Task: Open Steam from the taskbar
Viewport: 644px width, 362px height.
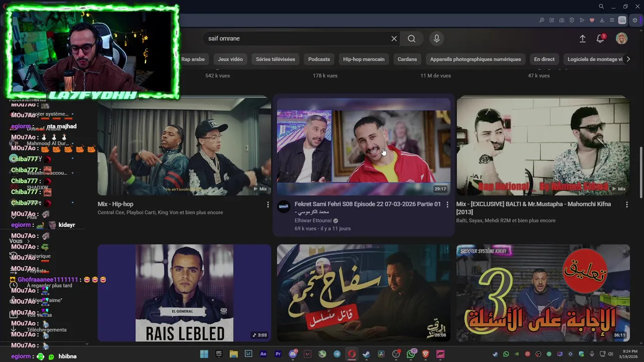Action: coord(366,354)
